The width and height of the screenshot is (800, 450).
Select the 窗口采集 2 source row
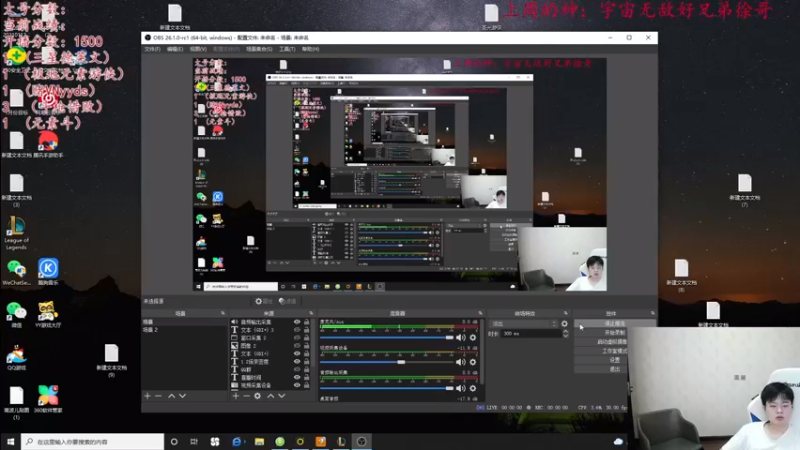270,338
